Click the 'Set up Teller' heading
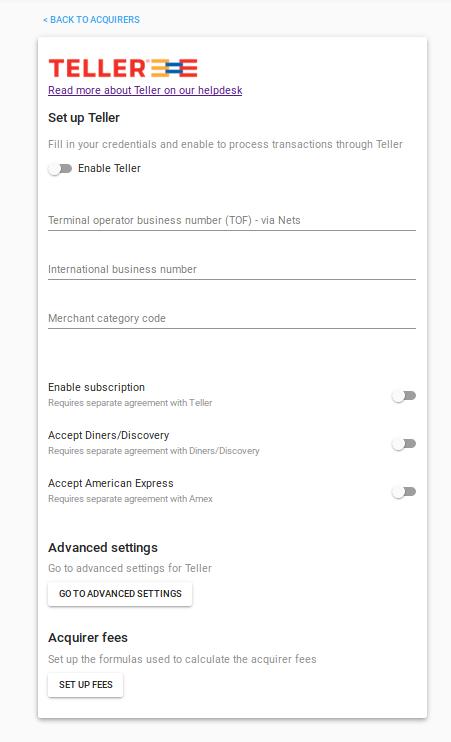 pos(84,118)
